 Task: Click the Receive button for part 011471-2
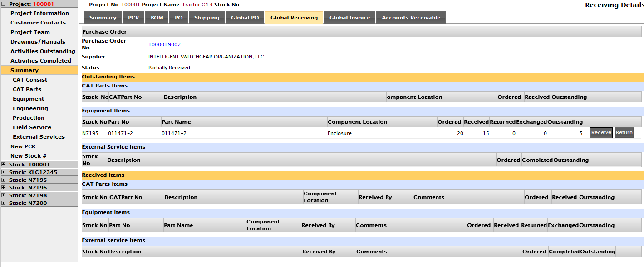coord(601,133)
